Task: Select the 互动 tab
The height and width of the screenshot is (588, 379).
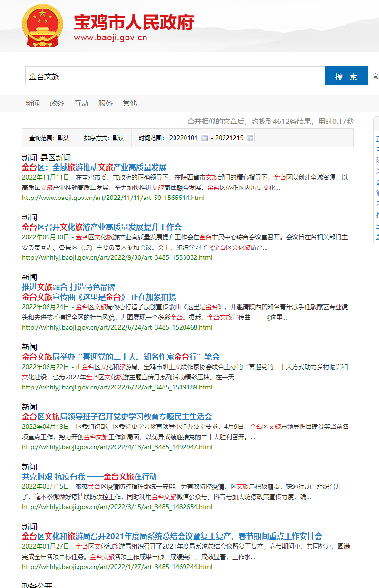Action: coord(81,103)
